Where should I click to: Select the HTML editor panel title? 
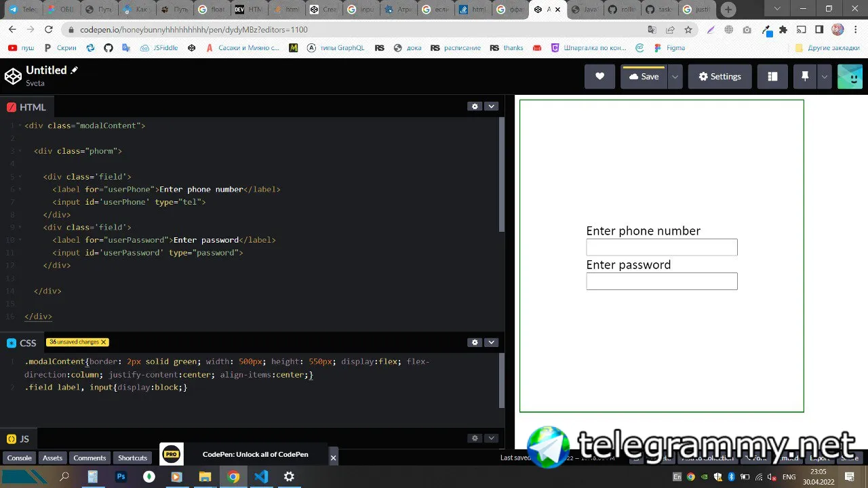(26, 107)
